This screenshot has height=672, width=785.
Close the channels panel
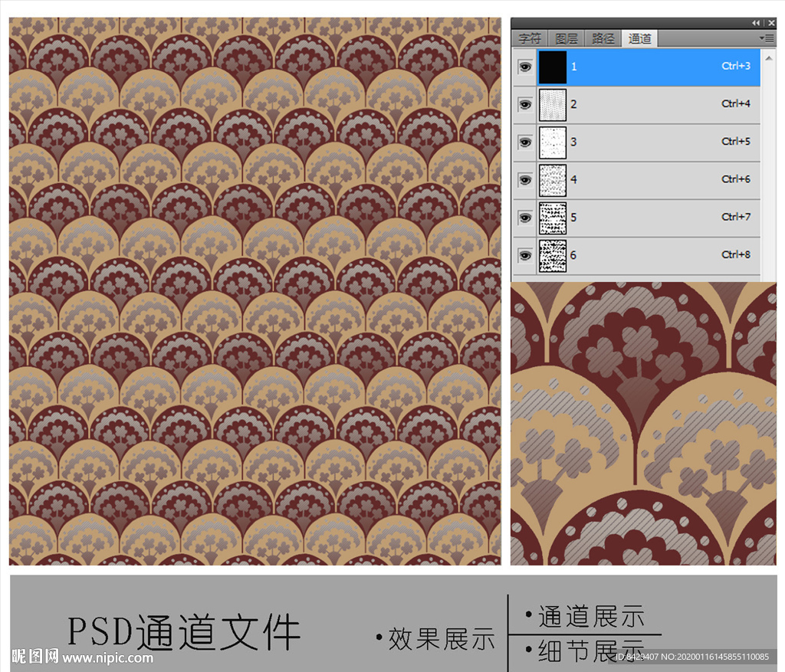click(x=771, y=23)
